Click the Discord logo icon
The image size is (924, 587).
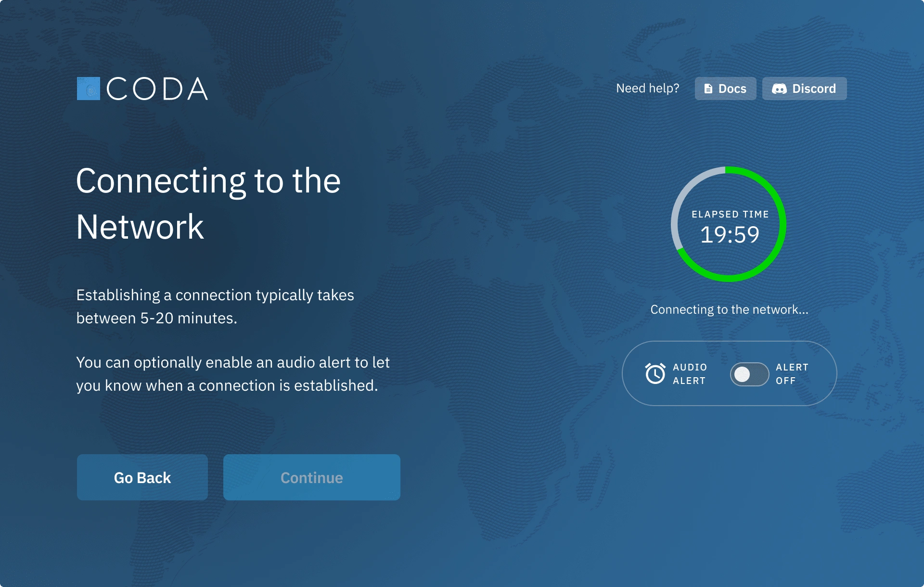779,89
